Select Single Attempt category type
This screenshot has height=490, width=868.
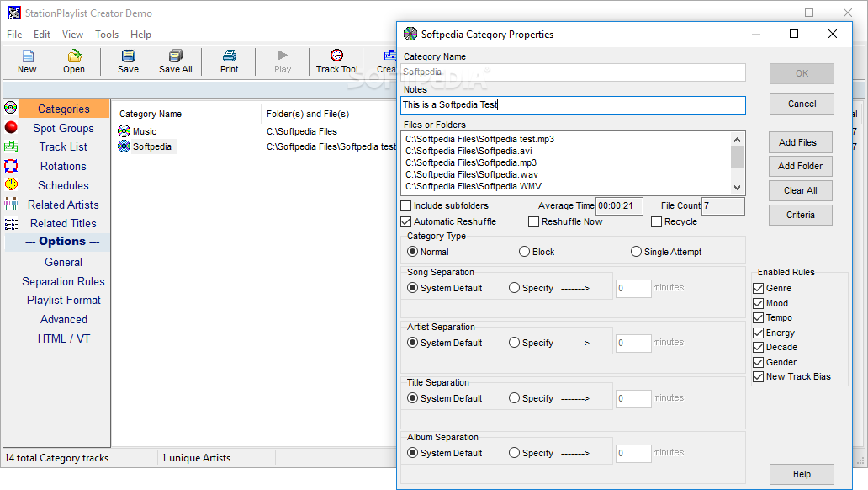(x=636, y=252)
